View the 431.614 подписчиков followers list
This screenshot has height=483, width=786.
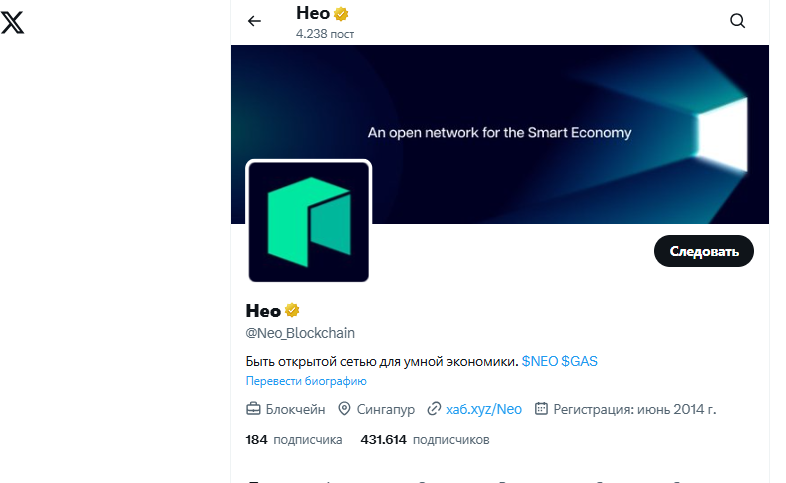point(425,440)
